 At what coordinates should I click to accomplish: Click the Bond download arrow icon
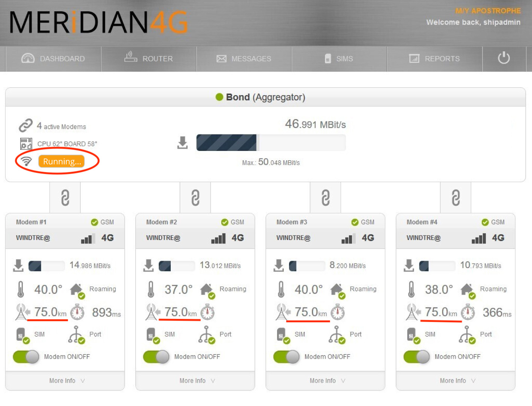click(x=182, y=143)
